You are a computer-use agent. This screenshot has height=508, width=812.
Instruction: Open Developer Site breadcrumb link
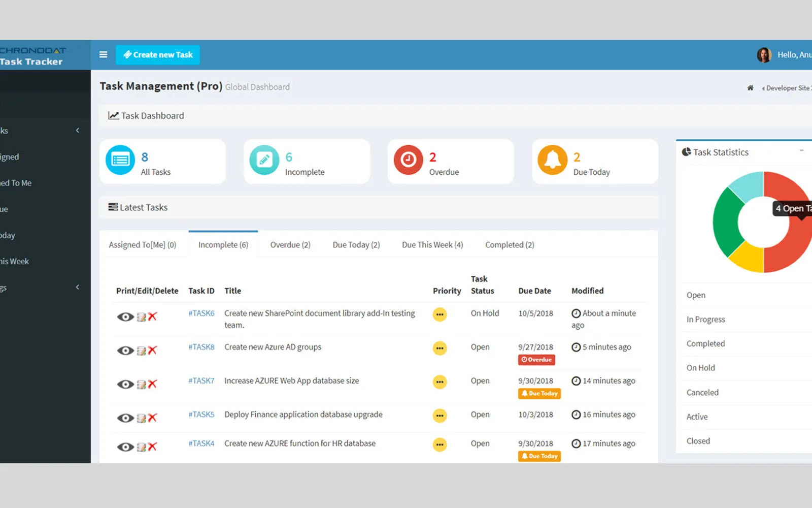tap(788, 88)
